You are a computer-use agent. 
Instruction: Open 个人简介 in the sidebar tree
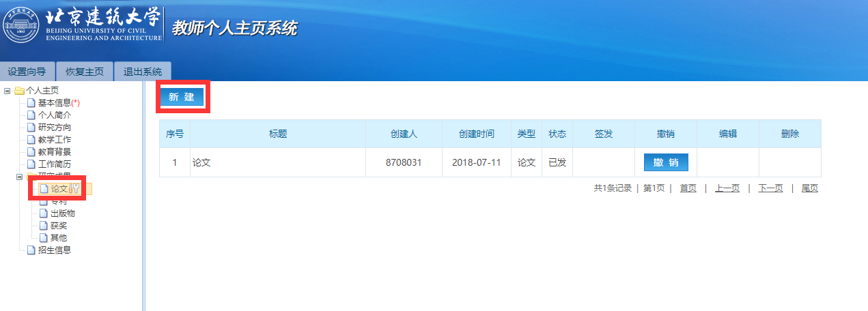54,115
